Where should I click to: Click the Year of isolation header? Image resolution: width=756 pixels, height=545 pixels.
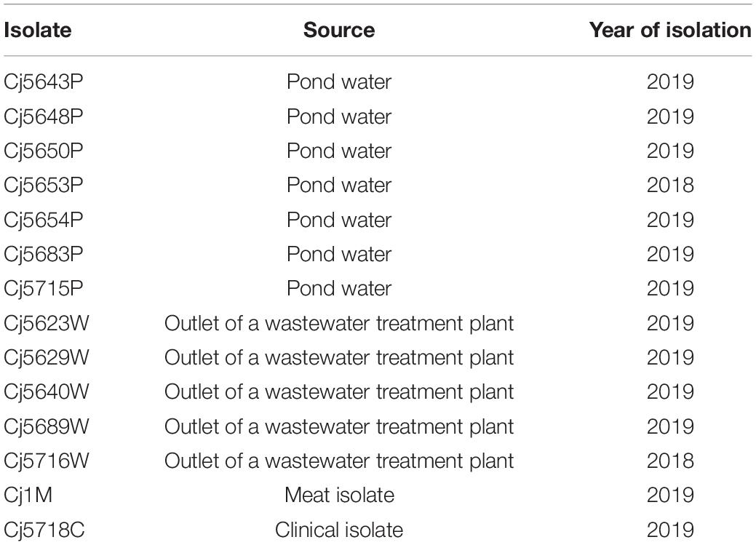pyautogui.click(x=670, y=31)
